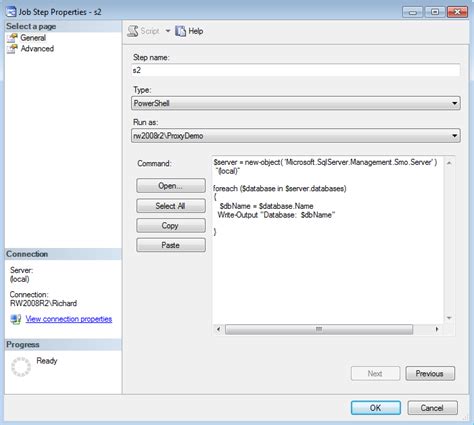Open Help from the toolbar

196,31
